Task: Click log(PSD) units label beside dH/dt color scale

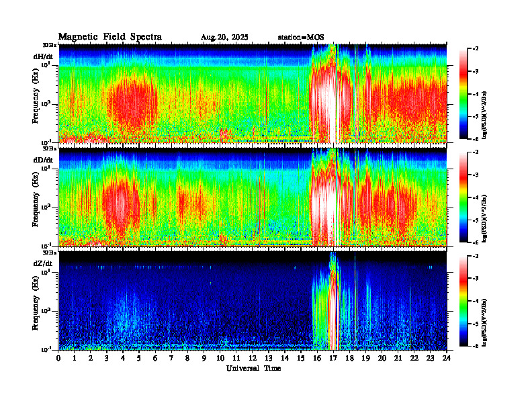Action: [x=485, y=115]
